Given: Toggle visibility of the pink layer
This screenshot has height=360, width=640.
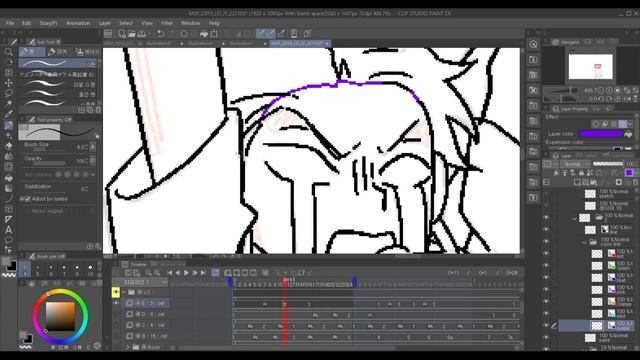Looking at the screenshot, I should (546, 289).
